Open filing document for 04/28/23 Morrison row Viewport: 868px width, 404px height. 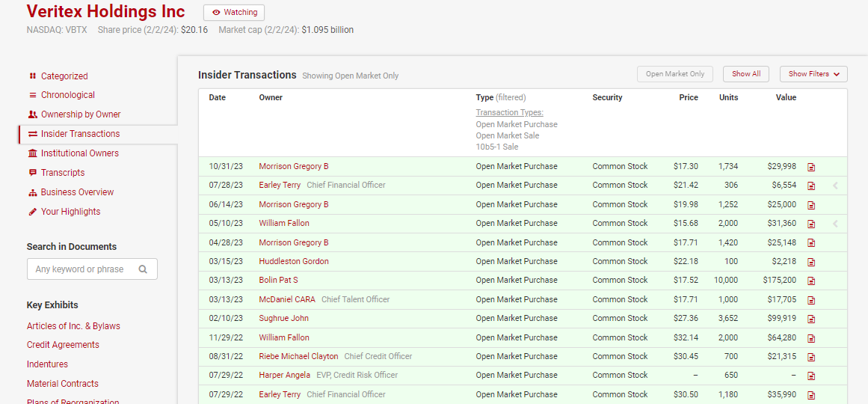(x=811, y=242)
